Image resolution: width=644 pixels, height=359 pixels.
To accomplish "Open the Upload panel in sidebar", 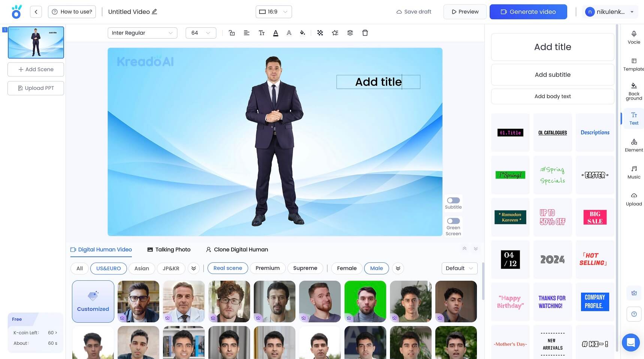I will [634, 199].
